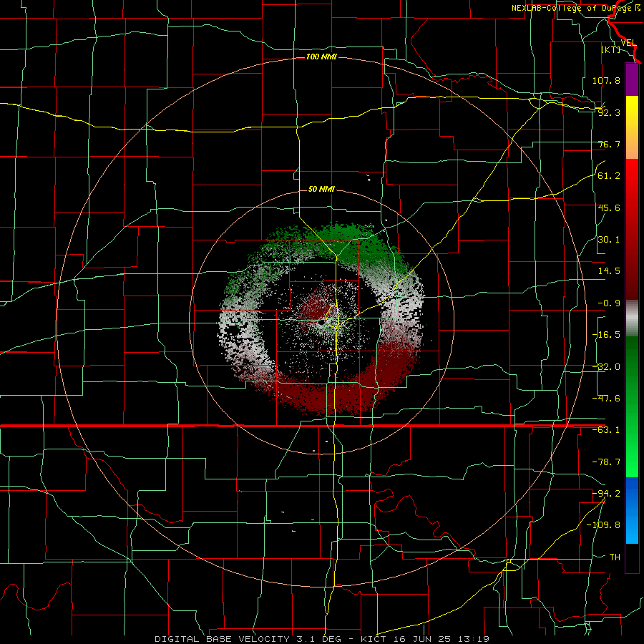Click the VEL legend title
The height and width of the screenshot is (644, 644).
pos(629,43)
